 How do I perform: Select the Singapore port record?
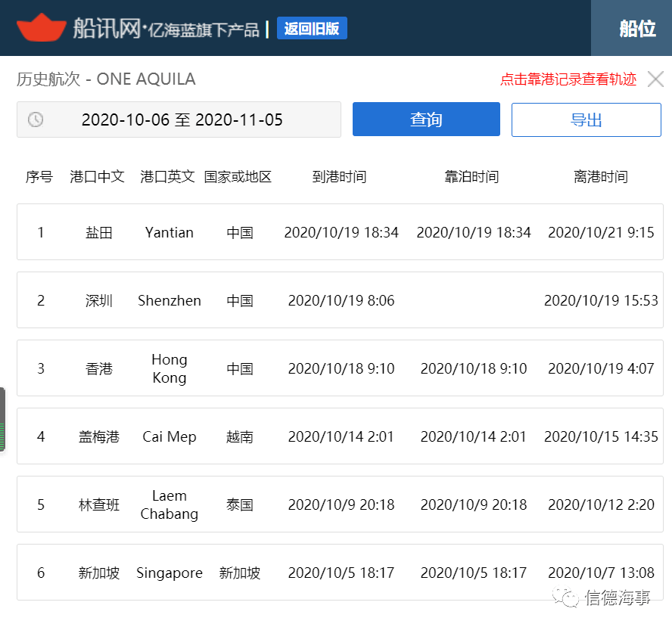(x=340, y=573)
